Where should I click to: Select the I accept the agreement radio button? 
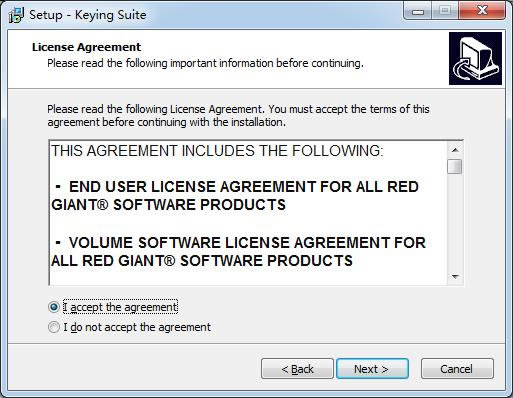(54, 307)
